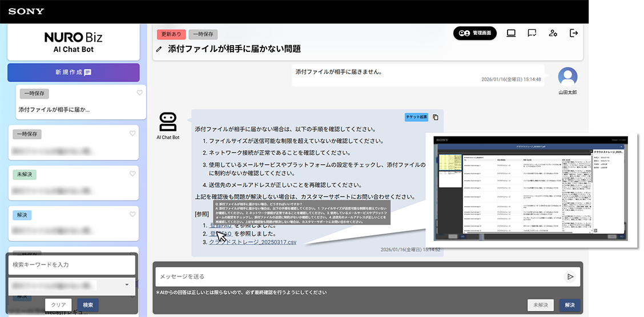
Task: Select the 解決 conversation card
Action: 74,223
